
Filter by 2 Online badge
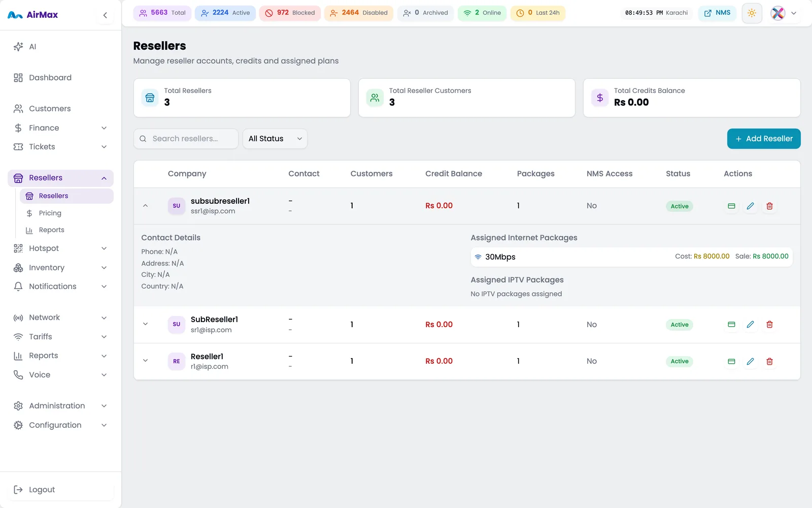(482, 13)
